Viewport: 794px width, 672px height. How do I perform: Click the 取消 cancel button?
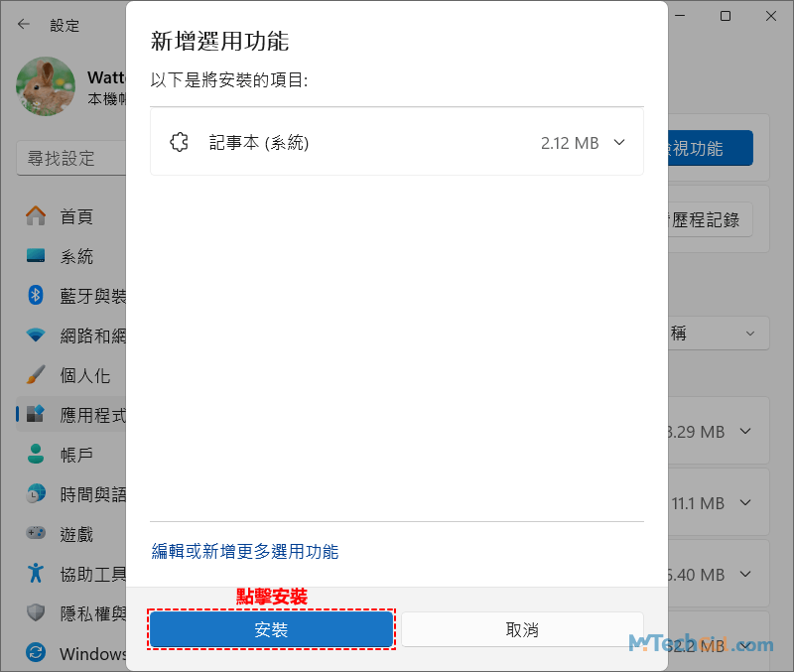click(x=522, y=630)
